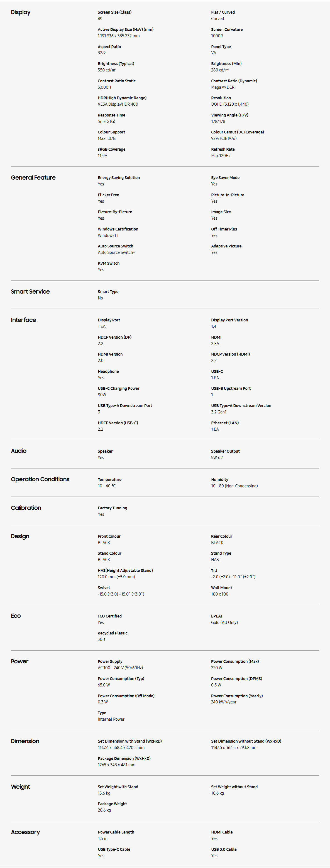The width and height of the screenshot is (330, 868).
Task: Click the Calibration section heading
Action: [x=26, y=508]
